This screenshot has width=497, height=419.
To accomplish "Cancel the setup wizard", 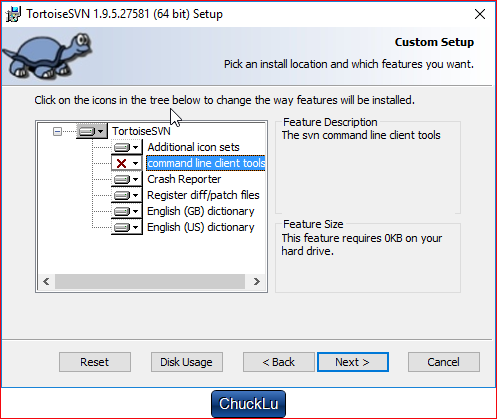I will [444, 362].
